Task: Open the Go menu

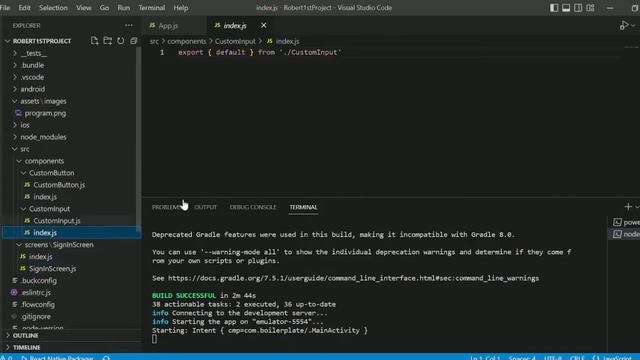Action: point(104,8)
